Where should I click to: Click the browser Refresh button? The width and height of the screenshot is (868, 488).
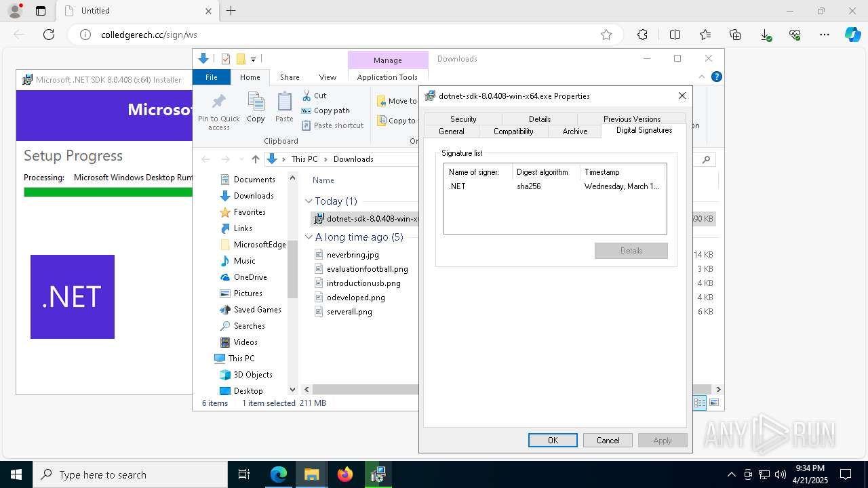point(49,35)
